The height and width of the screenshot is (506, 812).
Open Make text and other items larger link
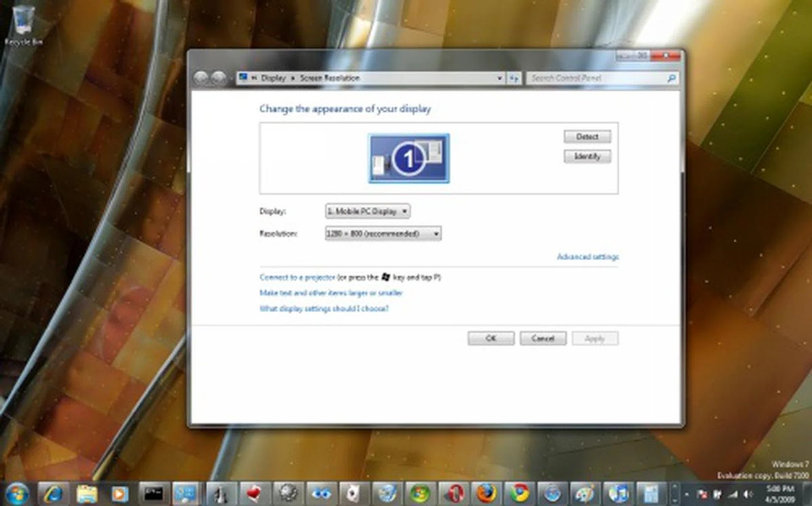pos(331,293)
